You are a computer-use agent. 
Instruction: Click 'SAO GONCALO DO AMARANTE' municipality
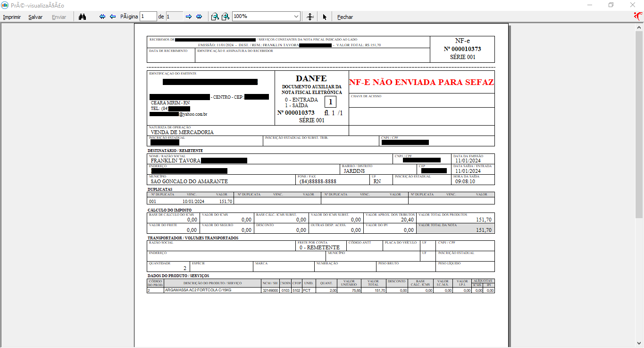point(189,181)
